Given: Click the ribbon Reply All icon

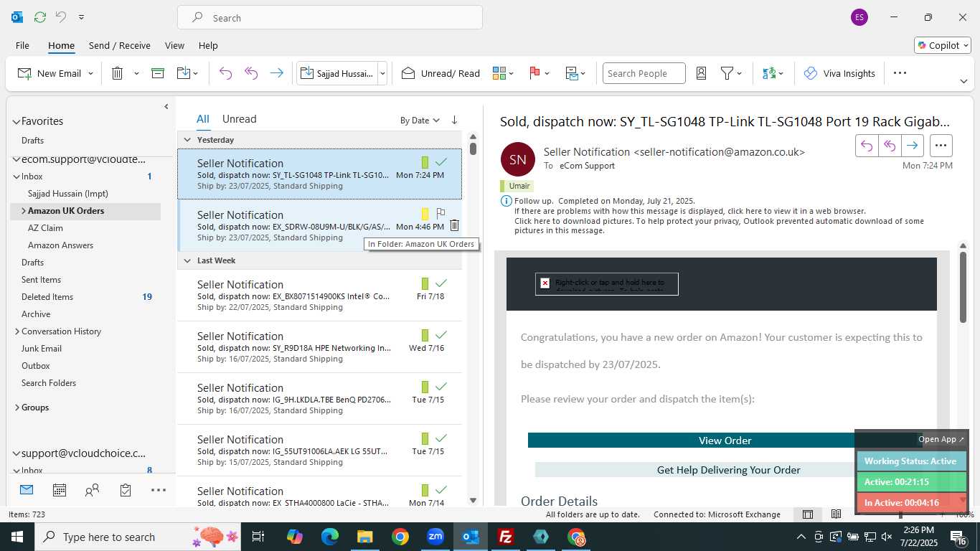Looking at the screenshot, I should 251,73.
